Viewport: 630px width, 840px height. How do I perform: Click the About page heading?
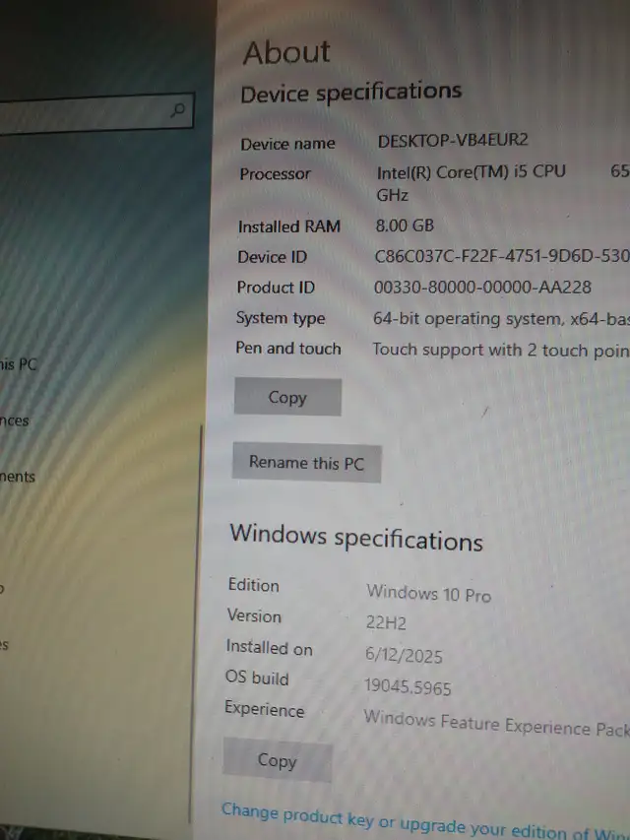(286, 52)
